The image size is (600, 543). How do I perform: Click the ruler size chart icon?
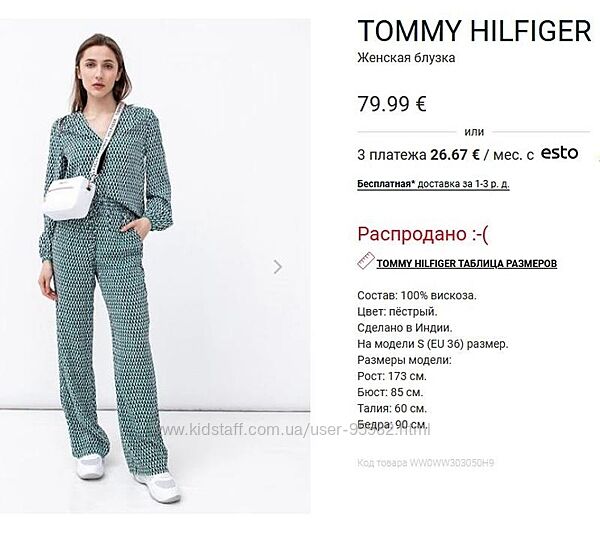tap(365, 262)
